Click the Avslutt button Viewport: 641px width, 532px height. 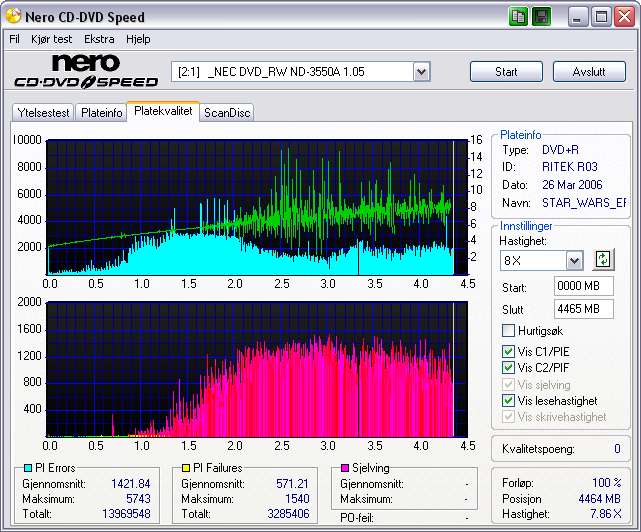click(x=589, y=72)
